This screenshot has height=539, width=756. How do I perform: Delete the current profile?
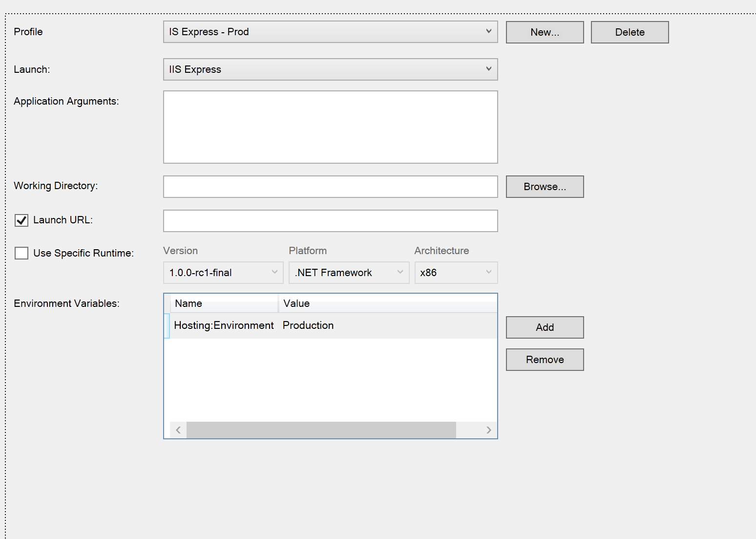(630, 32)
